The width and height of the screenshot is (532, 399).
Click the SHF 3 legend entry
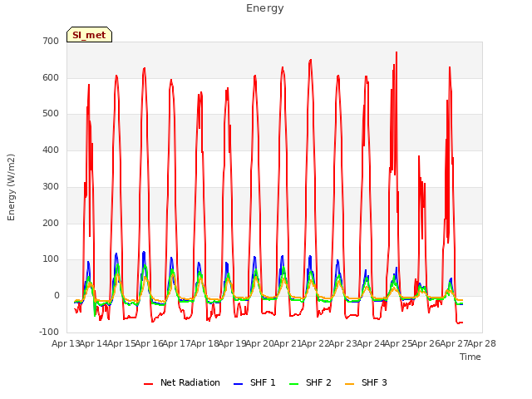click(366, 382)
